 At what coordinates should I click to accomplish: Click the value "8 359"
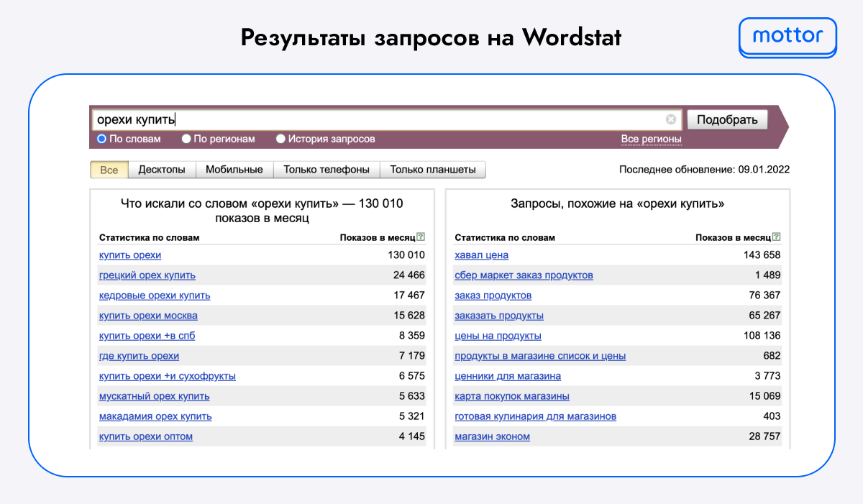[412, 336]
